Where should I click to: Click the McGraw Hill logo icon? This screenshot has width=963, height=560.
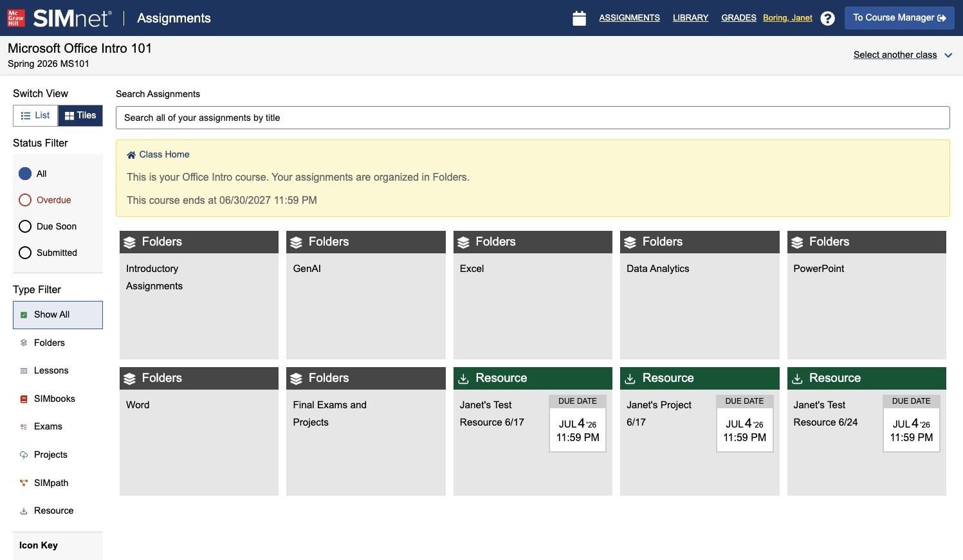(16, 18)
